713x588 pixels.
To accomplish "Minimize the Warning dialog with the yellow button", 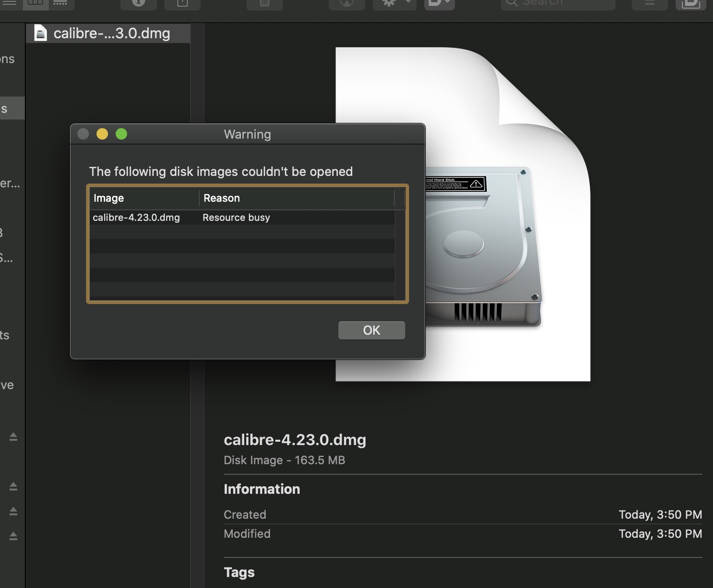I will [102, 134].
